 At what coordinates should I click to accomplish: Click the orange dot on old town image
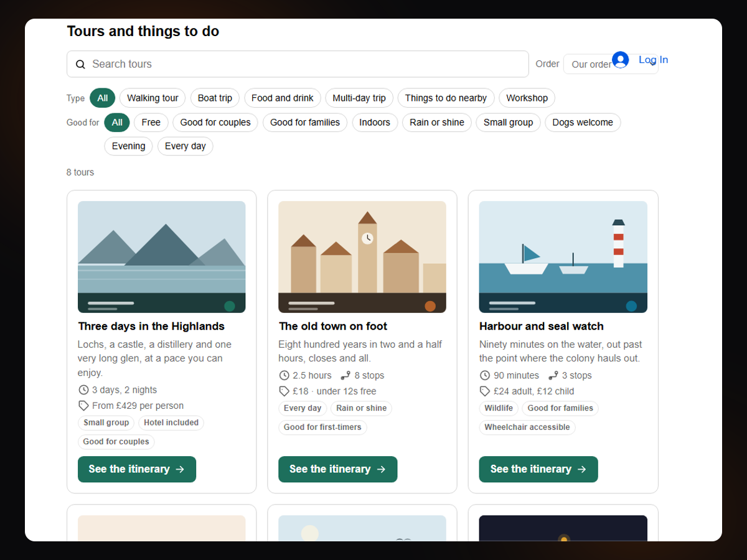pyautogui.click(x=430, y=306)
